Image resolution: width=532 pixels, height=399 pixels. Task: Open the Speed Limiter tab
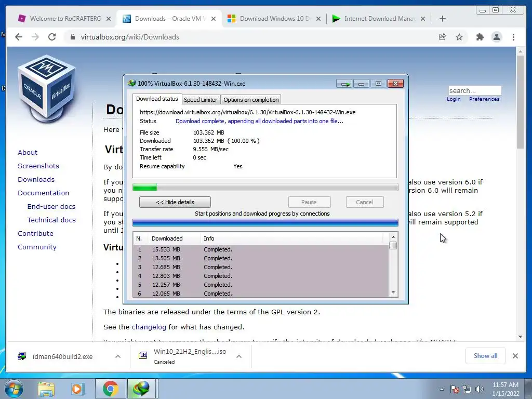(201, 100)
